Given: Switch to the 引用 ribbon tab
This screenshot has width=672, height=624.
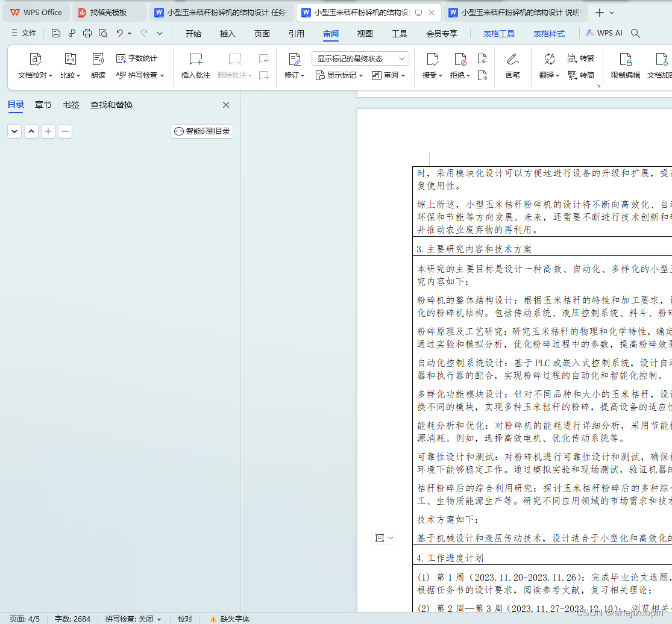Looking at the screenshot, I should (296, 34).
